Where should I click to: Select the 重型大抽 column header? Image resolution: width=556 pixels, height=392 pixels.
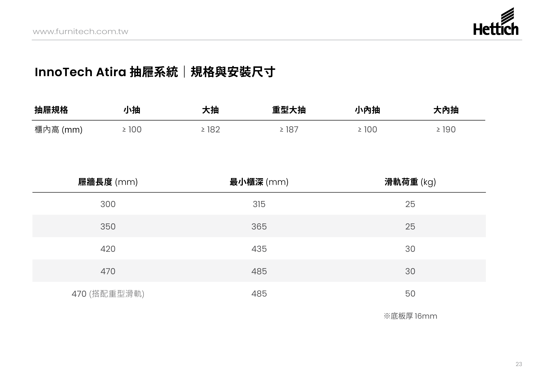[x=289, y=110]
